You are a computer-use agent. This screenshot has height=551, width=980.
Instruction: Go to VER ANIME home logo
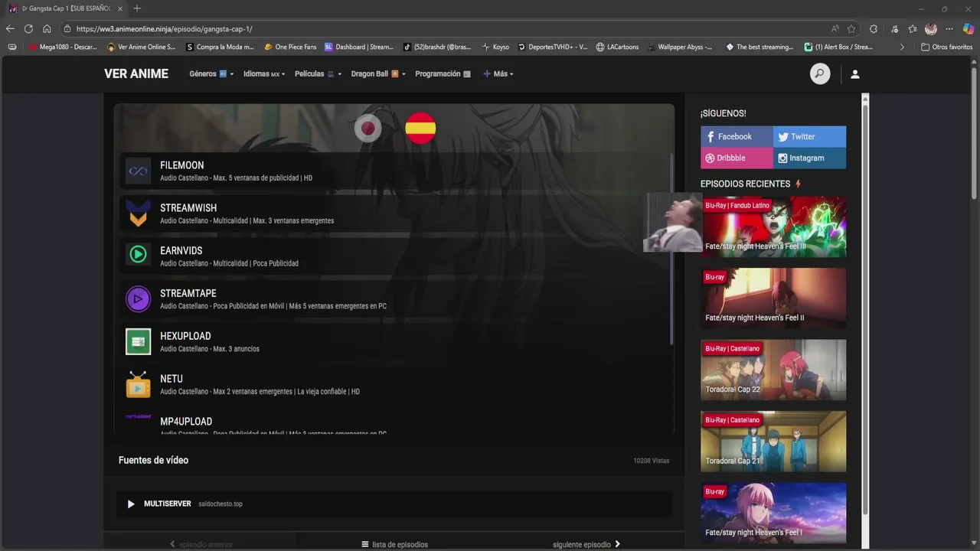(136, 74)
